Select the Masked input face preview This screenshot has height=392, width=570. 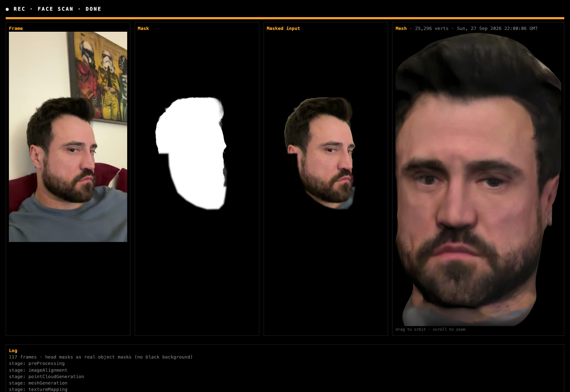coord(320,153)
